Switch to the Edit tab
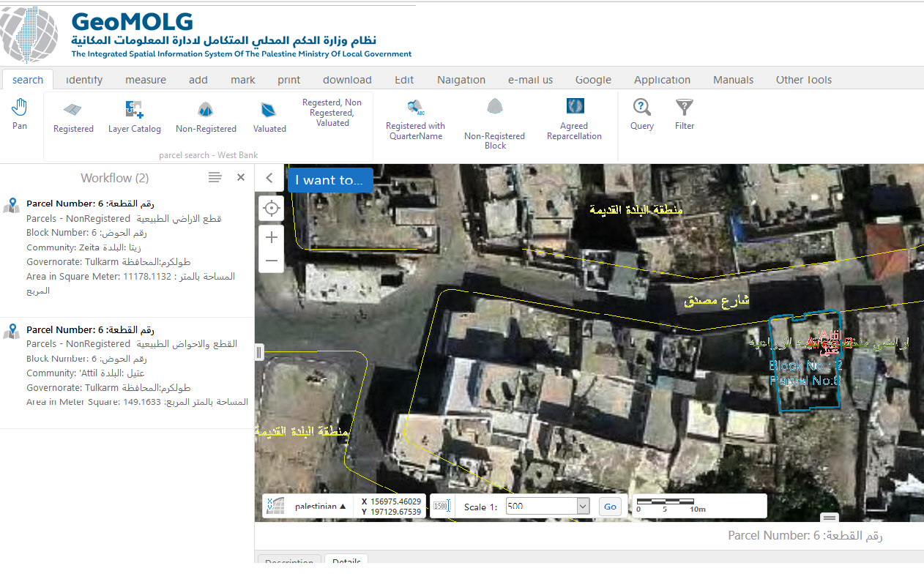924x582 pixels. tap(404, 80)
